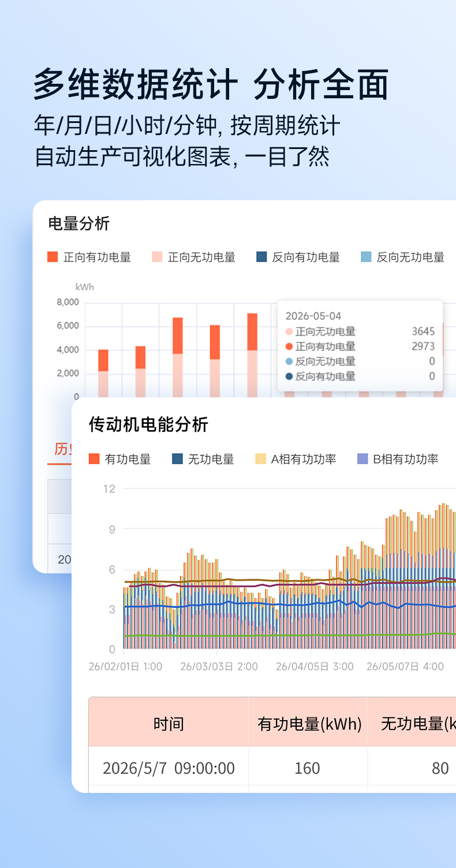This screenshot has height=868, width=456.
Task: Toggle B相有功功率 legend marker
Action: (362, 459)
